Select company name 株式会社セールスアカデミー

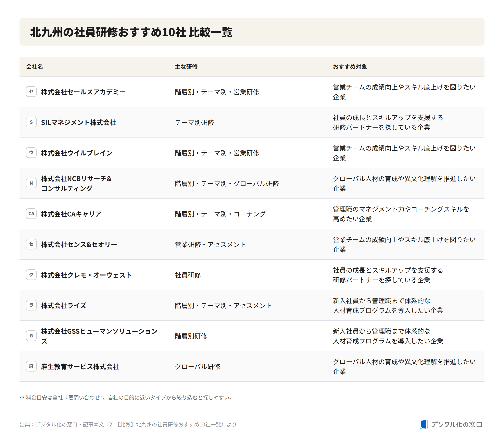(x=83, y=92)
